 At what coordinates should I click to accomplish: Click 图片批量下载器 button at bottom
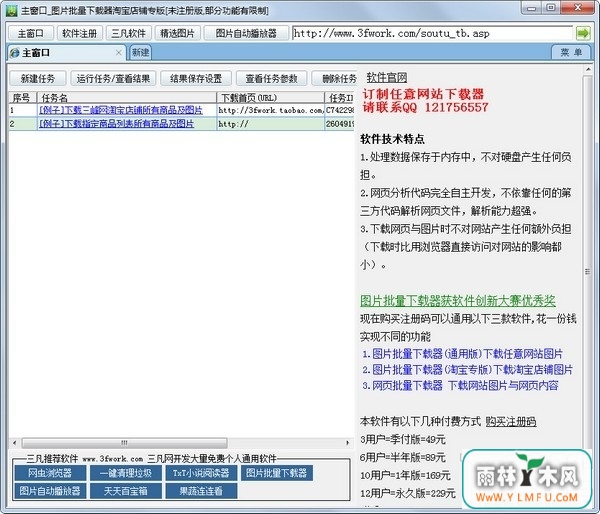tap(277, 473)
